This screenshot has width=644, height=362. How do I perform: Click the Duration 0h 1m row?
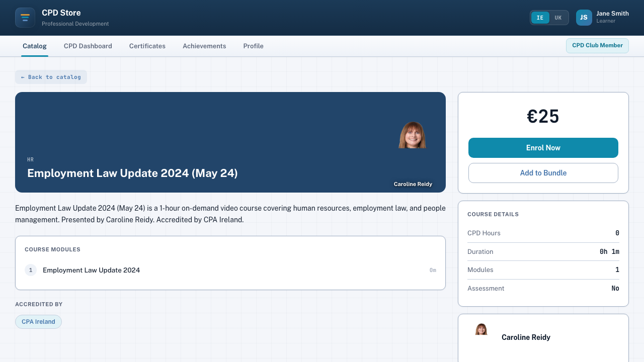(x=543, y=251)
